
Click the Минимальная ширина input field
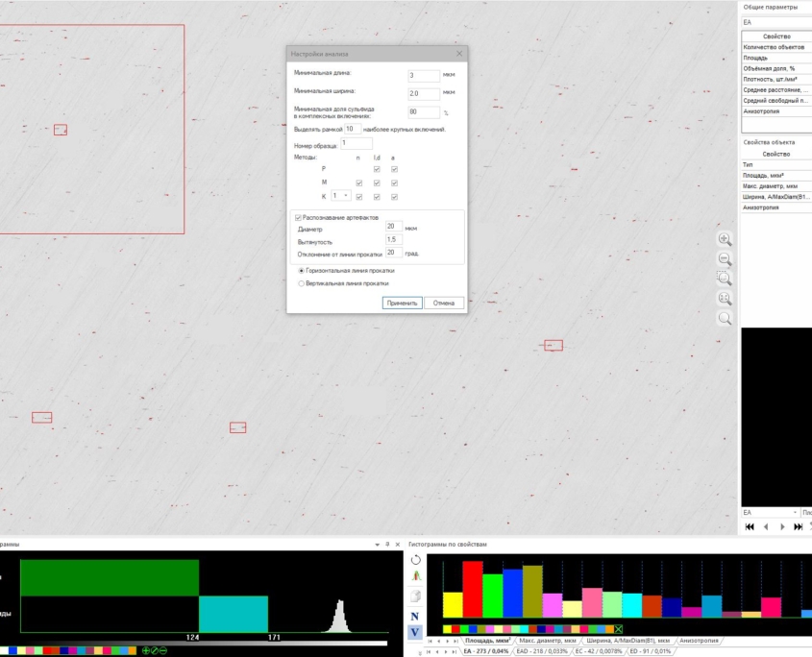tap(424, 94)
